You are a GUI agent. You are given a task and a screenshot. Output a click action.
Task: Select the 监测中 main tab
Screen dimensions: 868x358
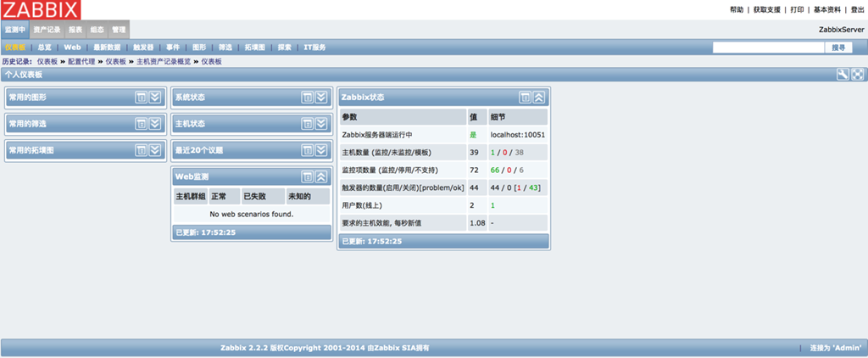coord(15,30)
